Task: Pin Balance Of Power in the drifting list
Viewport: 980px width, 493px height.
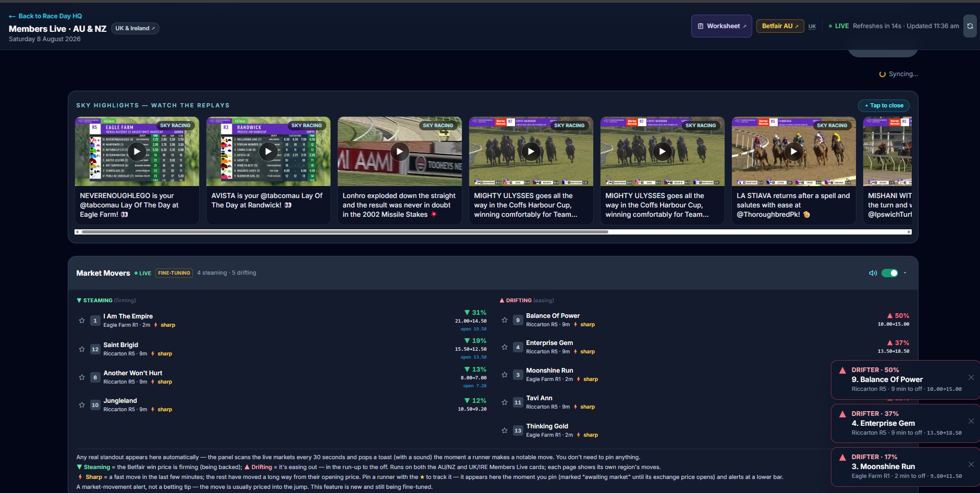Action: click(505, 320)
